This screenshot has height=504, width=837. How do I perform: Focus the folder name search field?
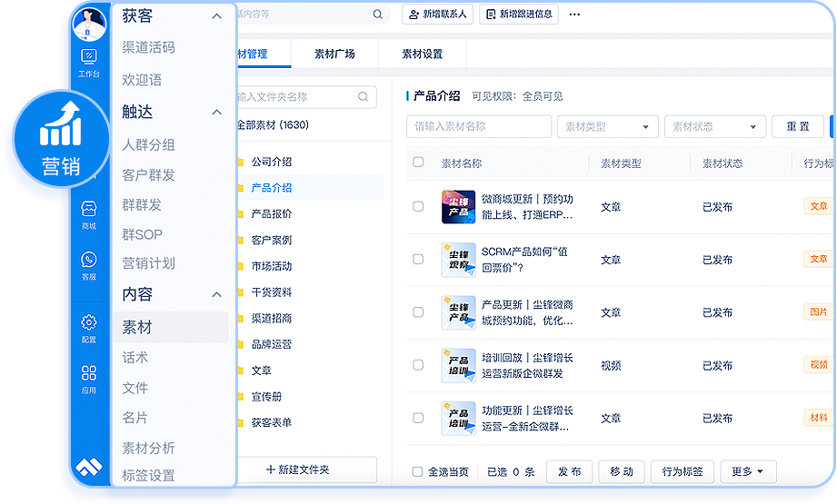pos(307,96)
